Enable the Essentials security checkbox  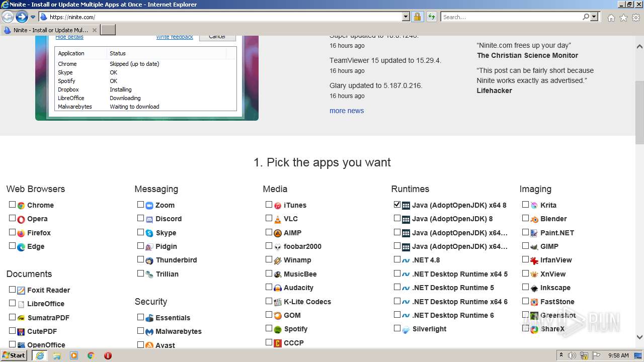pos(140,317)
